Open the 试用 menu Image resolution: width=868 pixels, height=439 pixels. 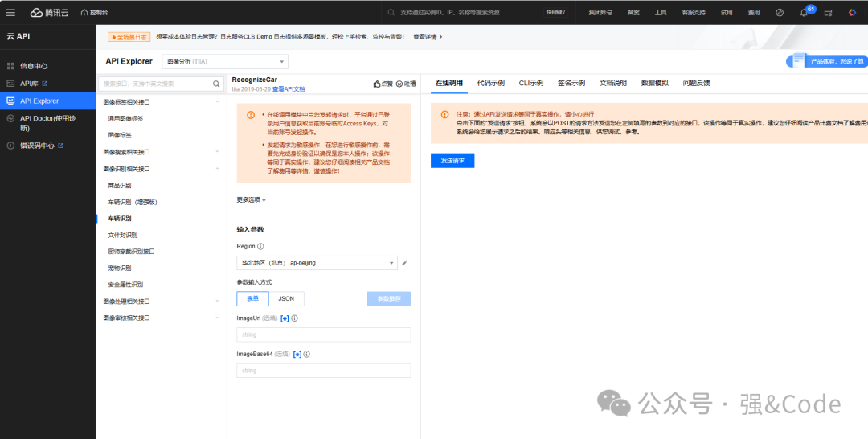(727, 12)
